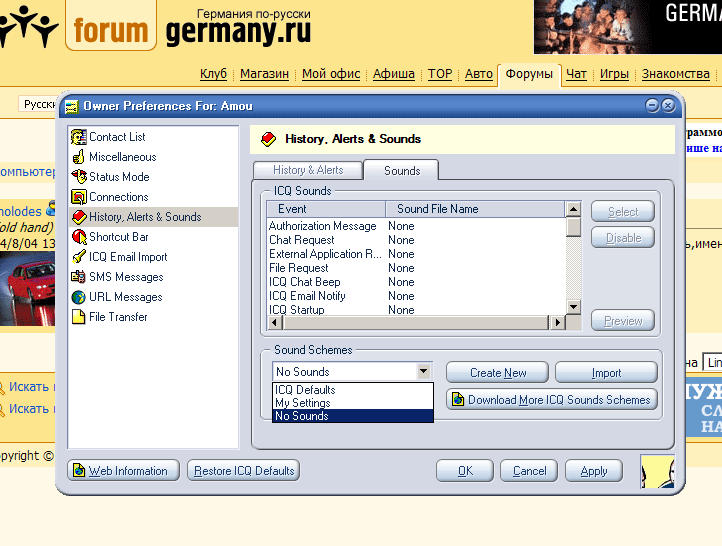Viewport: 722px width, 546px height.
Task: Select Authorization Message event row
Action: point(416,226)
